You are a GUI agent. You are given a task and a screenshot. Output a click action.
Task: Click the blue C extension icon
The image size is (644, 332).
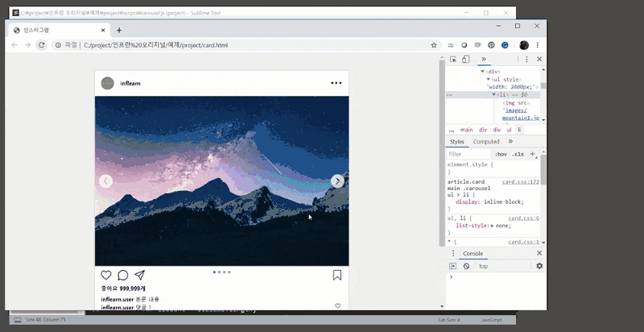505,45
